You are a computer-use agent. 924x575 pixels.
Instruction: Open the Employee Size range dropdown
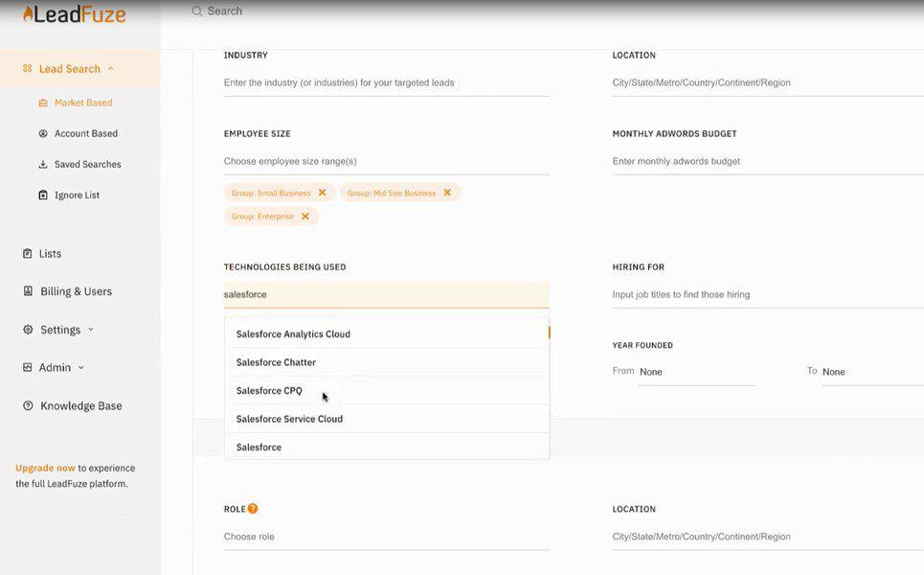(387, 161)
